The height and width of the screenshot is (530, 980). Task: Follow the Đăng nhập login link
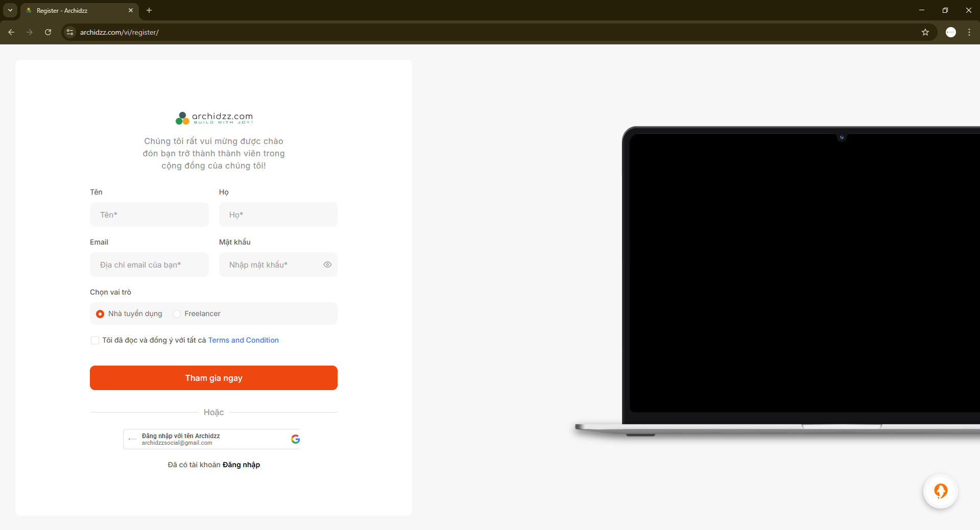tap(241, 465)
